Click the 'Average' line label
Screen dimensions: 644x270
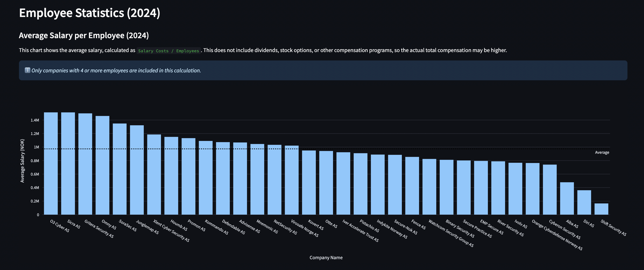click(602, 152)
